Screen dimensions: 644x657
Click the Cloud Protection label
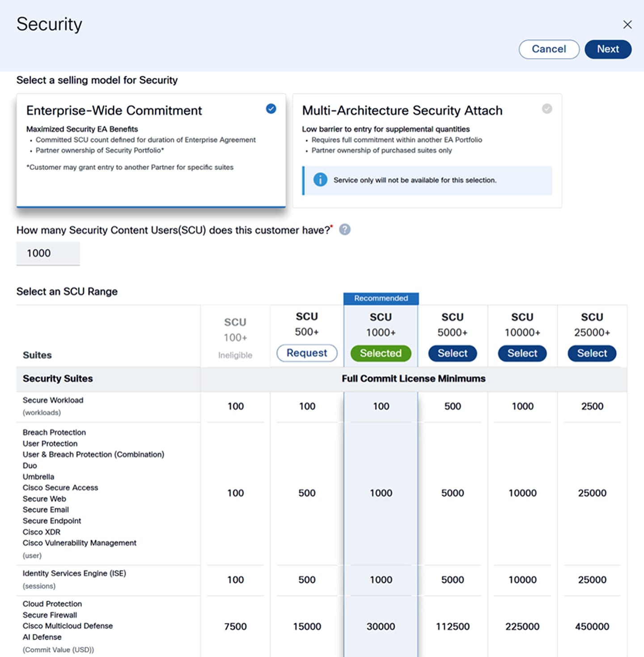click(x=52, y=604)
